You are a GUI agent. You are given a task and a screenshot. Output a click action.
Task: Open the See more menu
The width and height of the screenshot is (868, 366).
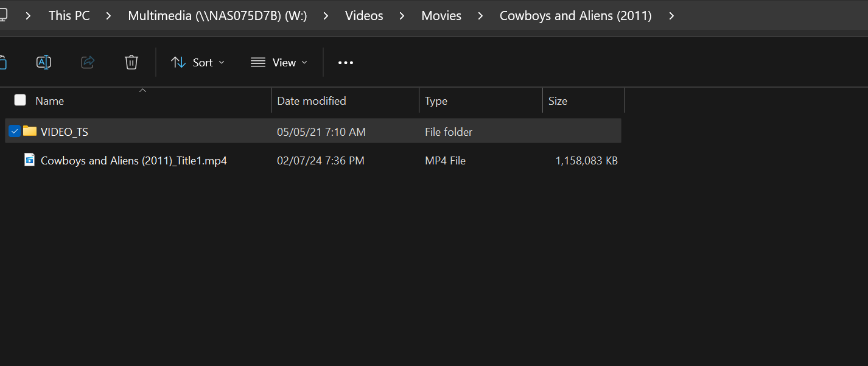(x=345, y=62)
